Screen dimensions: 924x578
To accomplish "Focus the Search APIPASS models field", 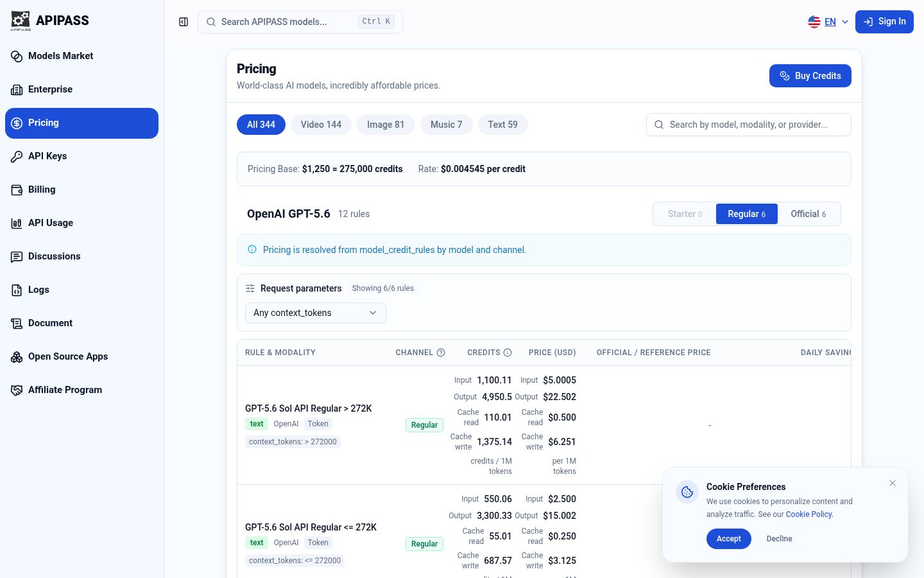I will point(300,22).
